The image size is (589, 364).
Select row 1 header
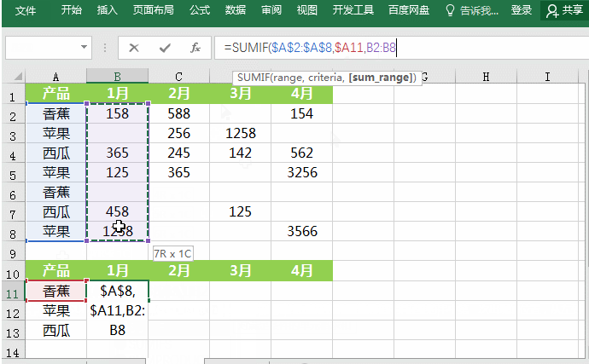point(13,94)
